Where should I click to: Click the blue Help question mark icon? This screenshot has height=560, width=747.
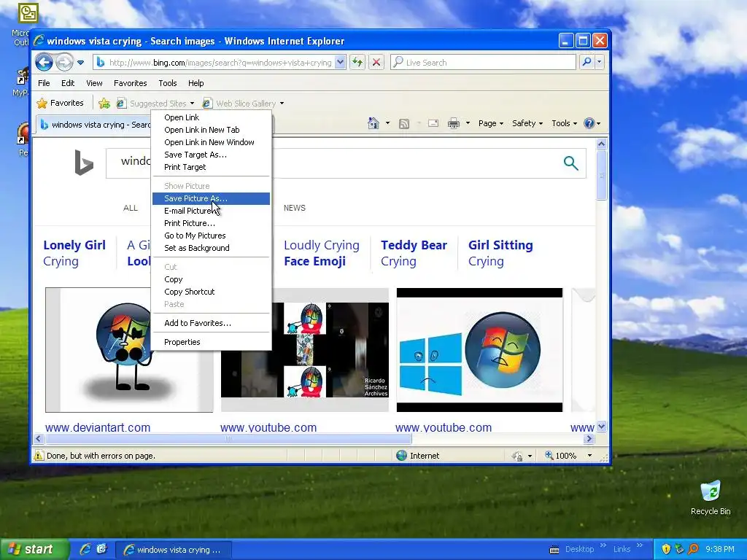click(x=589, y=123)
